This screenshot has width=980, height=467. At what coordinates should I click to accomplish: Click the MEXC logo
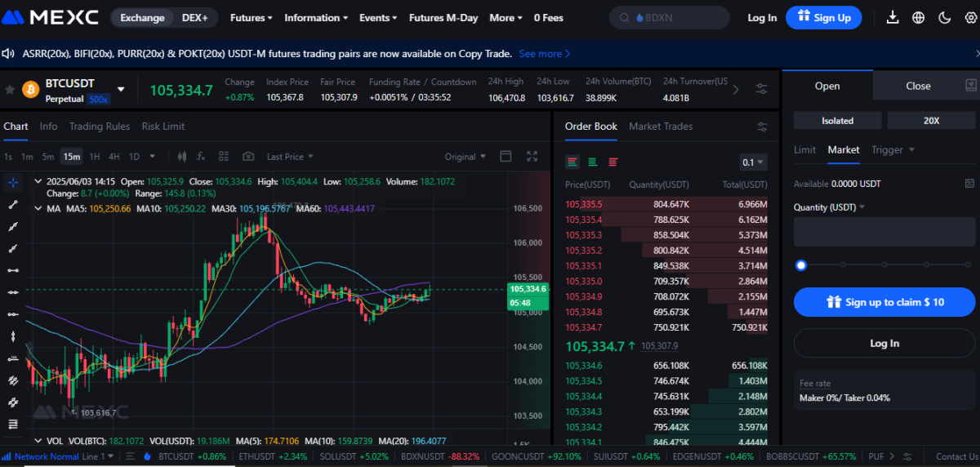(52, 17)
